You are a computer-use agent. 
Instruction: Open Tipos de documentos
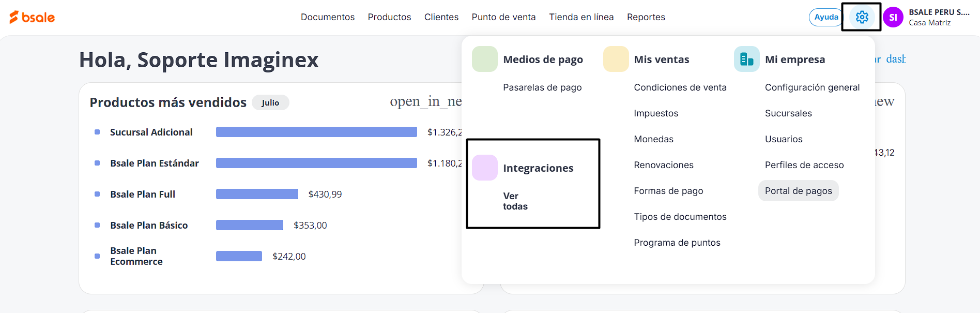[680, 217]
